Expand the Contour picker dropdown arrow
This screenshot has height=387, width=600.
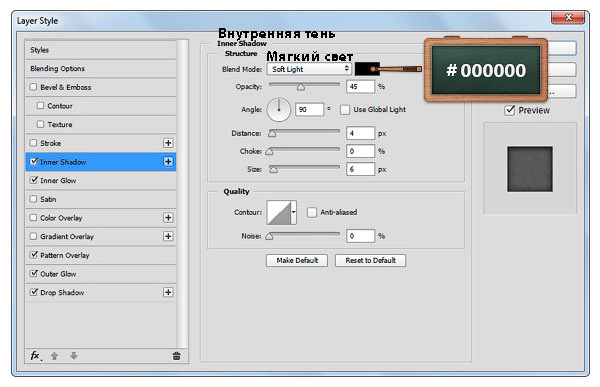pos(293,212)
